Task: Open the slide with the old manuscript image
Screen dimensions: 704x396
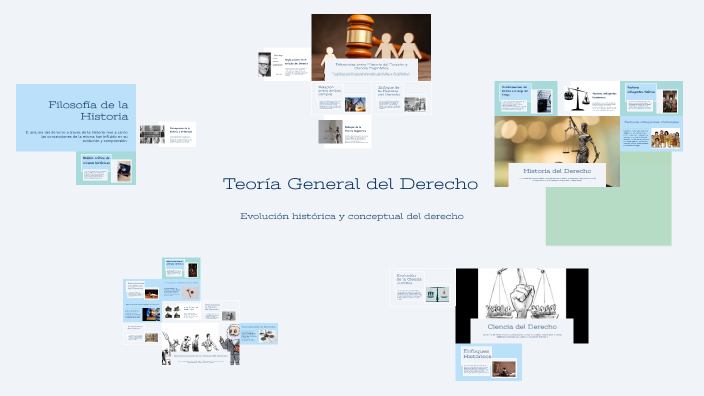Action: pos(142,334)
